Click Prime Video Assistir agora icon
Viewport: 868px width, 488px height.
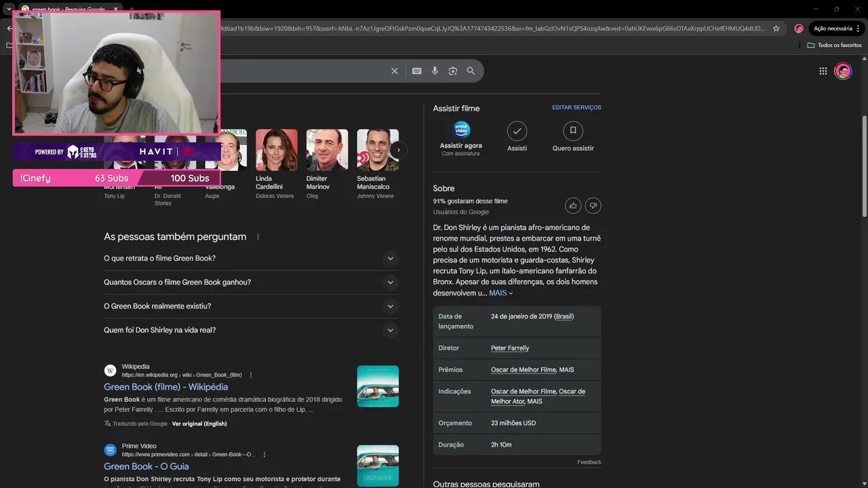point(461,130)
